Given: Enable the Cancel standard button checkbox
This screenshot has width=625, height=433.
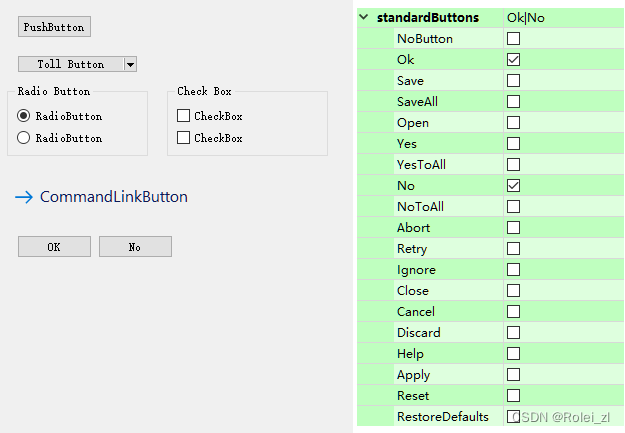Looking at the screenshot, I should coord(514,312).
